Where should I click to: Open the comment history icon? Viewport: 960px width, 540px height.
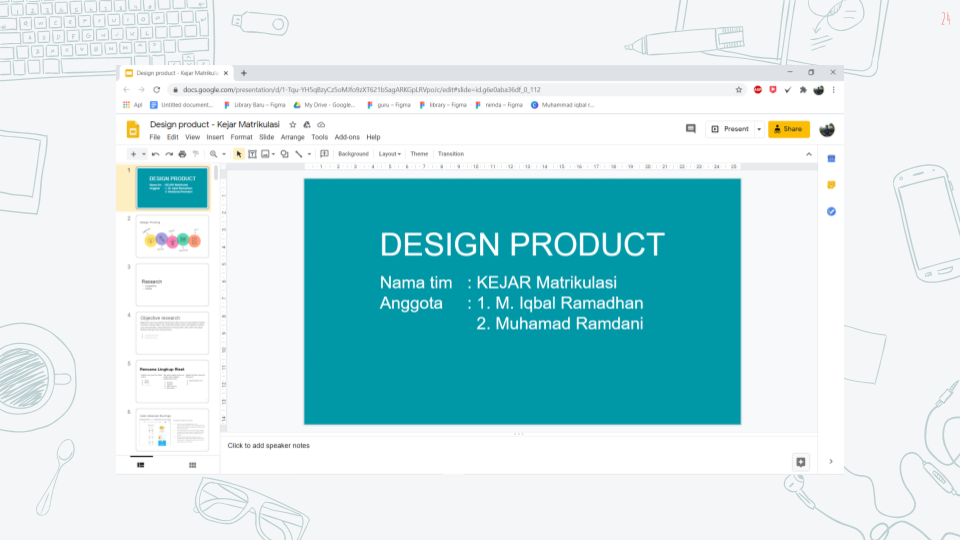(691, 129)
